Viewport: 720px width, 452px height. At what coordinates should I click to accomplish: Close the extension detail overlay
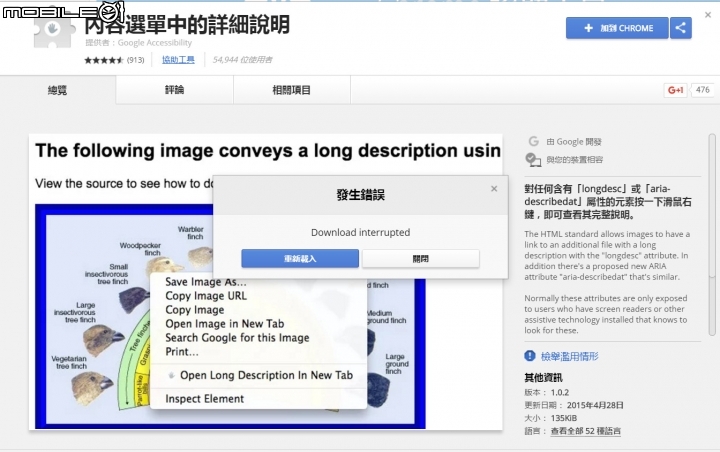pyautogui.click(x=708, y=15)
